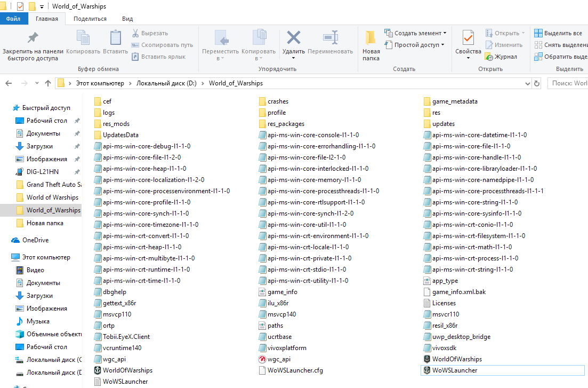Select the uwp_desktop_bridge file

(x=457, y=337)
